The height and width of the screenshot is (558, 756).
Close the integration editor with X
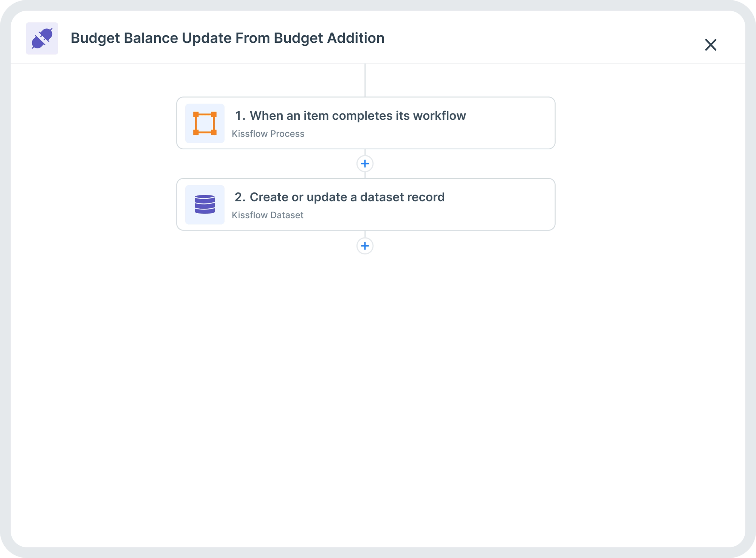click(x=711, y=45)
